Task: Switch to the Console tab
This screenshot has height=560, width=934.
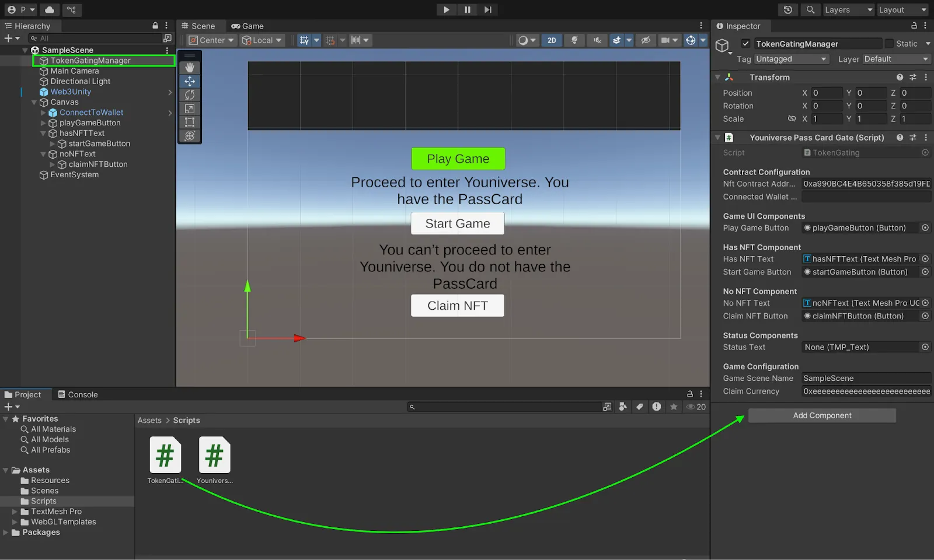Action: coord(78,395)
